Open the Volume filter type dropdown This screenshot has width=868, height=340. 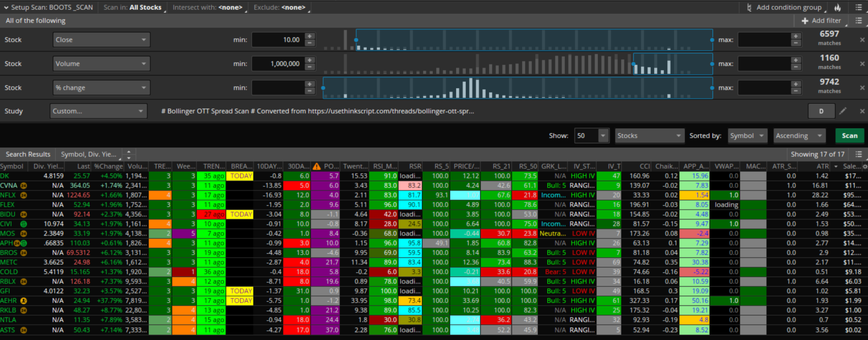(x=101, y=64)
